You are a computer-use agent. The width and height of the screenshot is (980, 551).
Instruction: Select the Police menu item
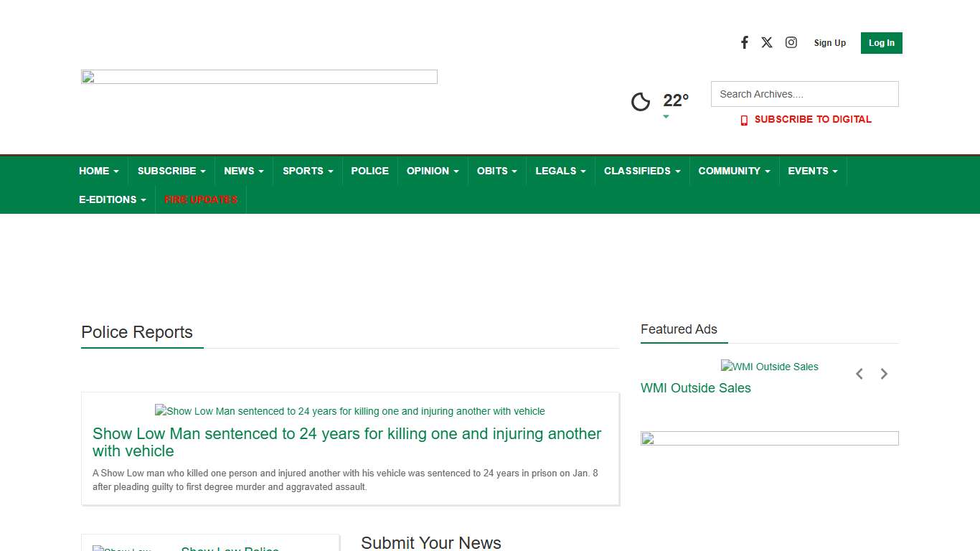(369, 171)
